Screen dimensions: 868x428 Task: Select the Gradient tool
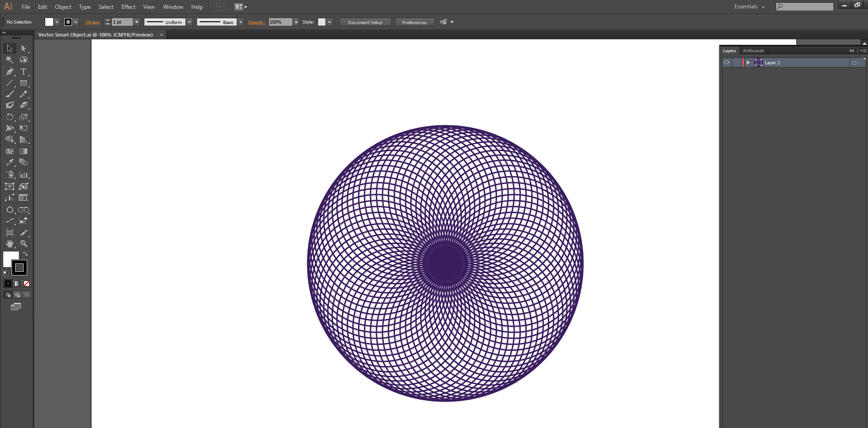(24, 151)
